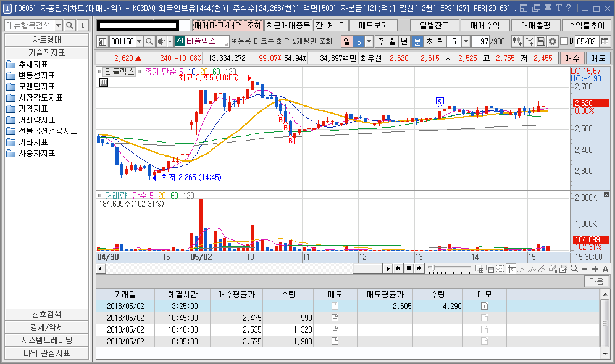The image size is (615, 364).
Task: Click the plus zoom-in icon
Action: [x=595, y=269]
